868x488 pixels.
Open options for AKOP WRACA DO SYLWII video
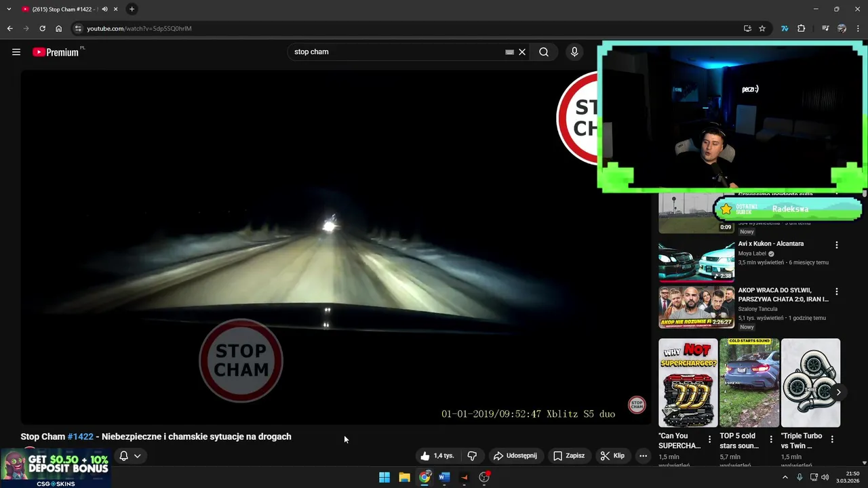click(x=837, y=291)
